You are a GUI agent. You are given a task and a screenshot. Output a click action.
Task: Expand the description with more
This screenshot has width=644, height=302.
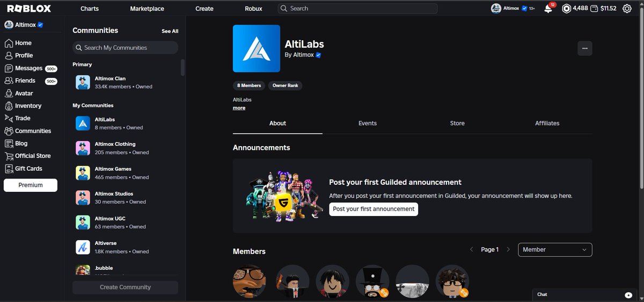point(239,108)
